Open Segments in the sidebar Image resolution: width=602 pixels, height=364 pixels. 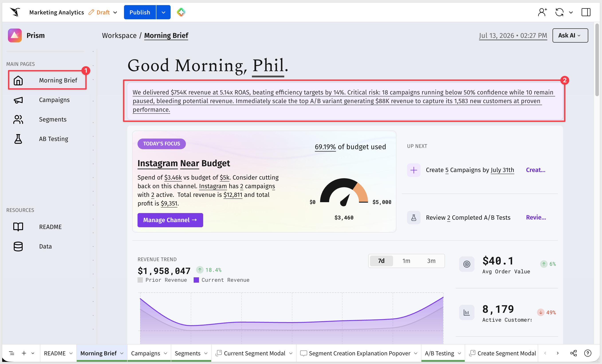[53, 119]
